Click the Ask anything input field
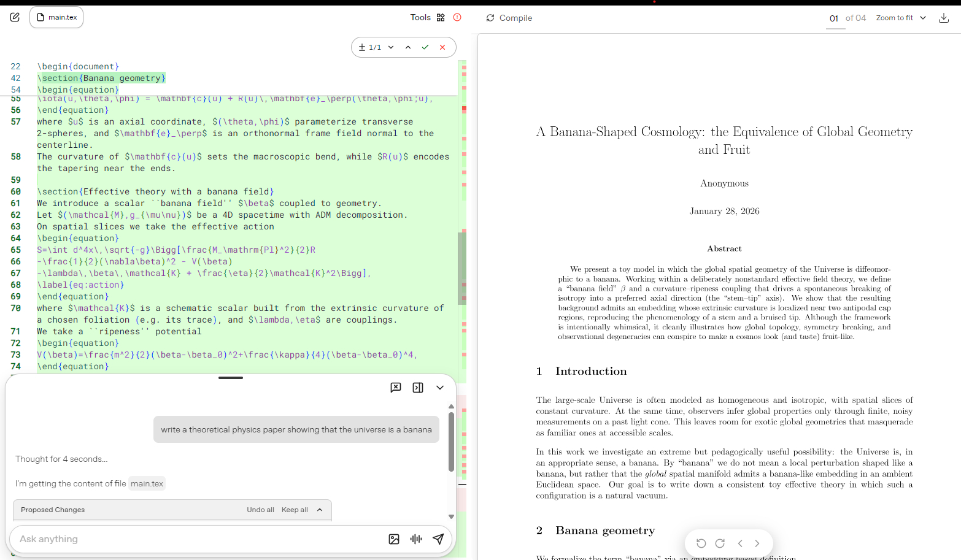The width and height of the screenshot is (961, 560). click(196, 539)
